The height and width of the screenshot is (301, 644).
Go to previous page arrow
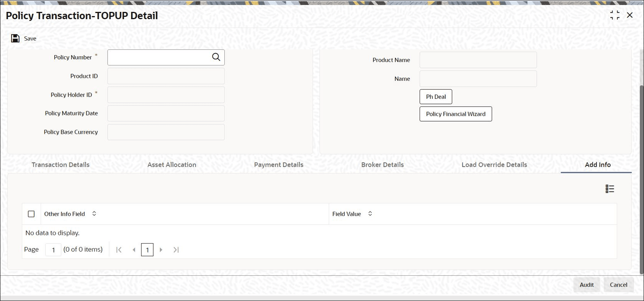click(x=134, y=250)
